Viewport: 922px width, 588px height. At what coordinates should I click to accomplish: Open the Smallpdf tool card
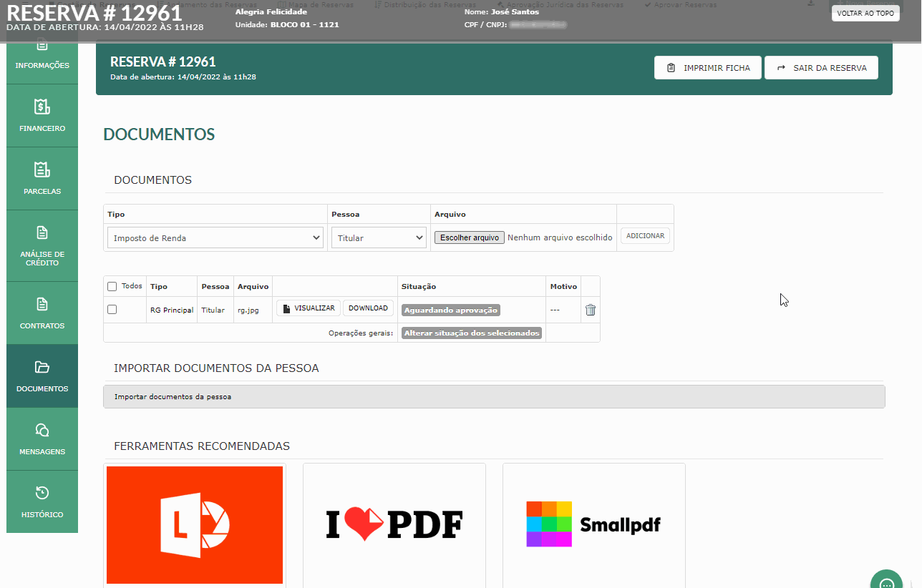click(x=594, y=525)
